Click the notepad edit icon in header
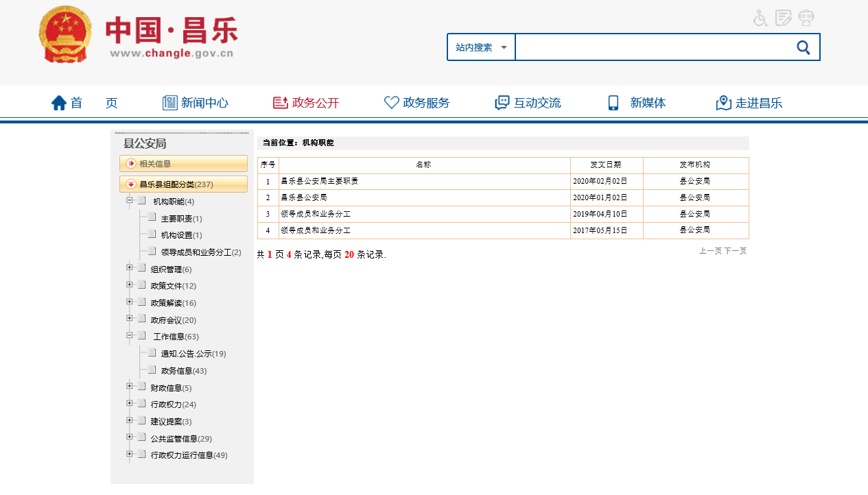 tap(783, 18)
